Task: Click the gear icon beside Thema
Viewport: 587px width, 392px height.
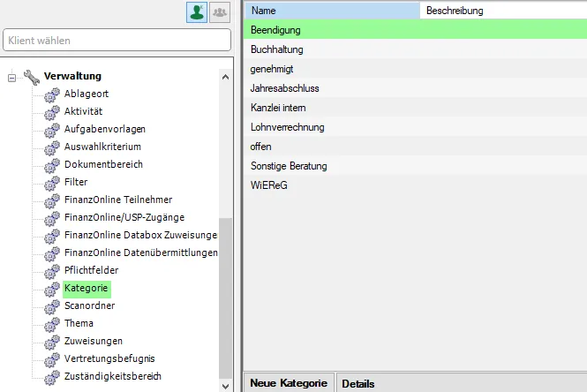Action: click(52, 325)
